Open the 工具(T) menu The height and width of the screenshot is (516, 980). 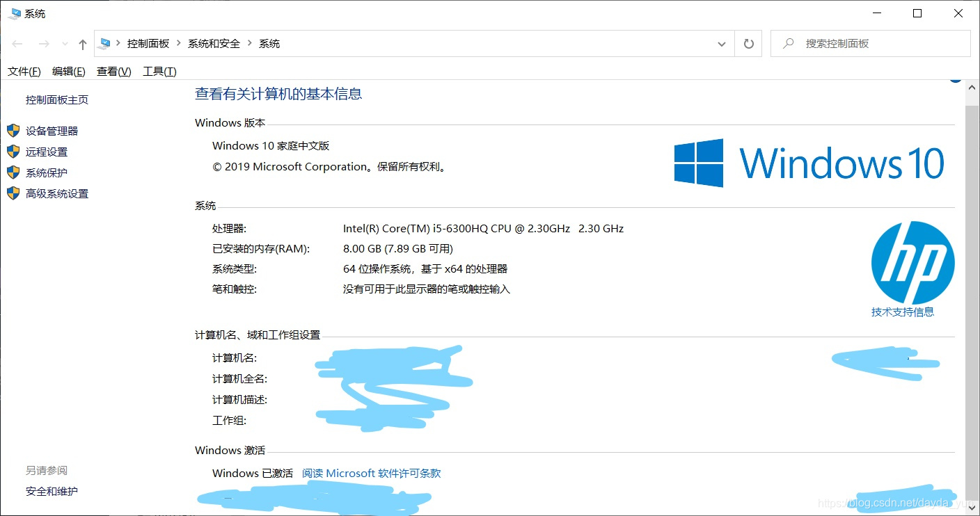159,71
